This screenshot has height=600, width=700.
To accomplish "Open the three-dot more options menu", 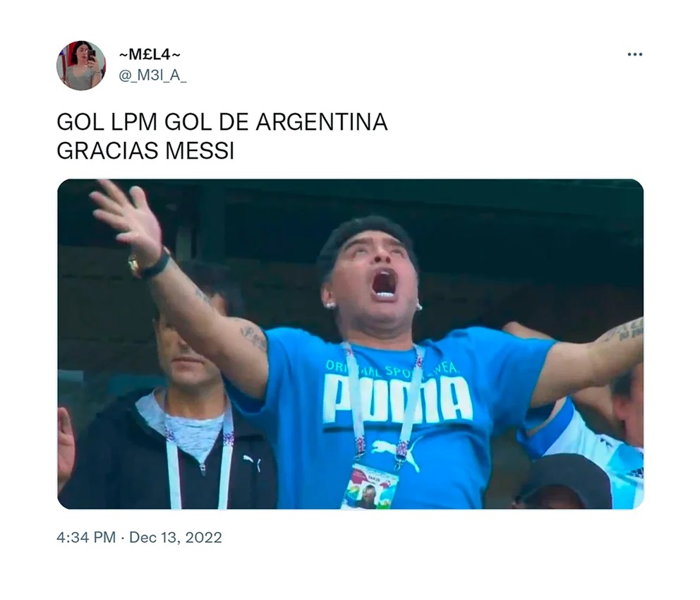I will (x=634, y=54).
